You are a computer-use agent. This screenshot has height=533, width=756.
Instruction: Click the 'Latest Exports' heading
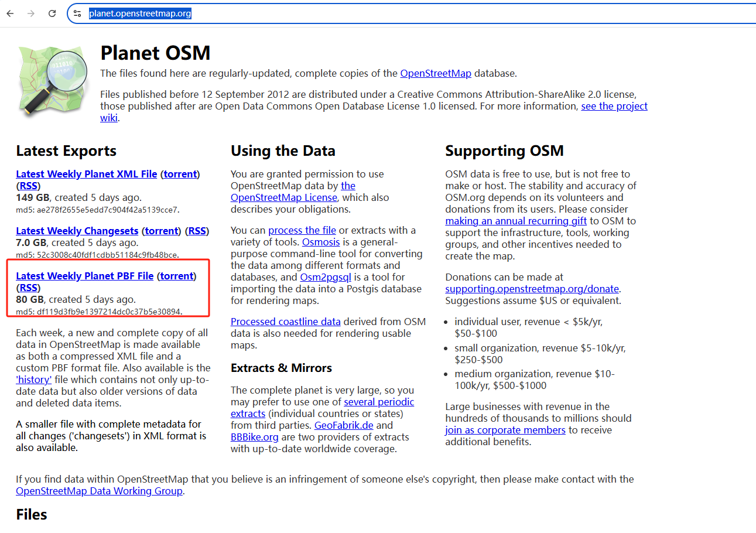pyautogui.click(x=66, y=151)
